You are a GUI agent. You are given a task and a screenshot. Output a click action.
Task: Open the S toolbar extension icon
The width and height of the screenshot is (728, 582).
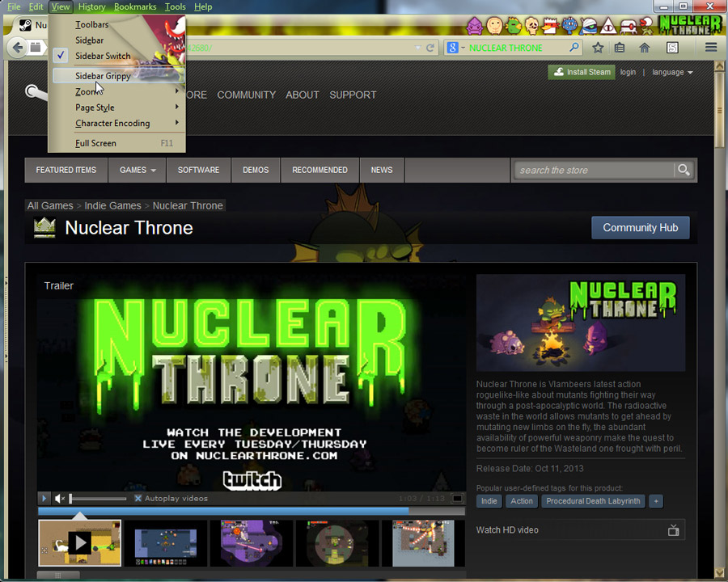point(672,48)
